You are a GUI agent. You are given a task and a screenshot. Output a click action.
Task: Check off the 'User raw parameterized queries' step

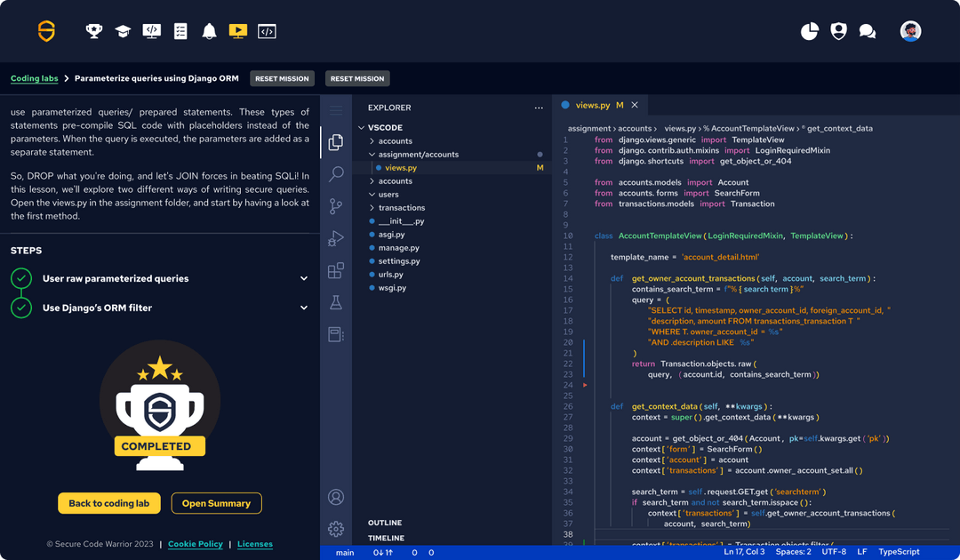tap(20, 278)
